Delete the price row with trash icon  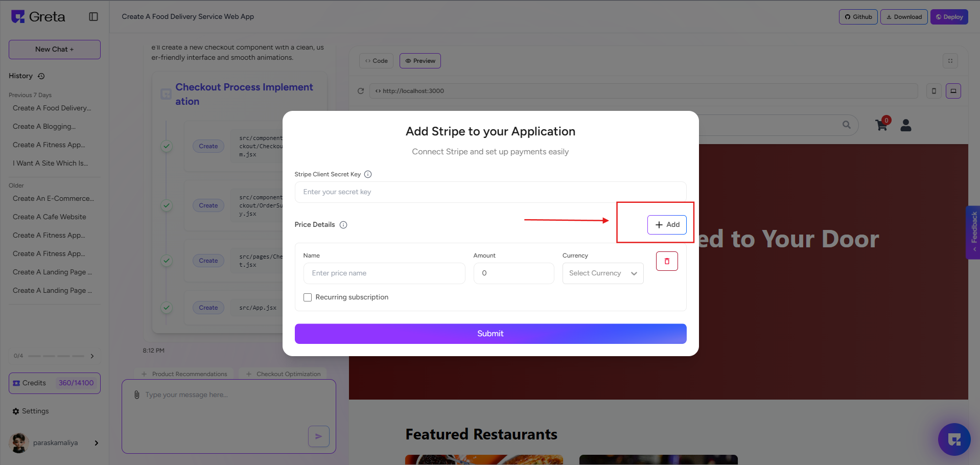point(667,261)
